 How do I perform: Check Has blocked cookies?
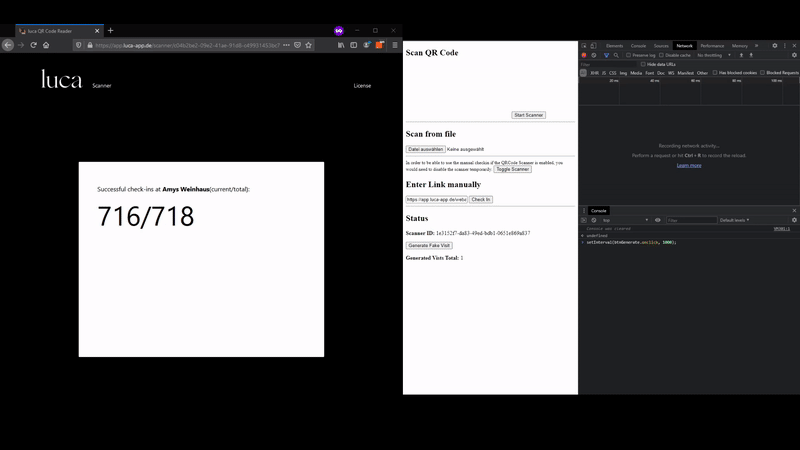click(x=715, y=72)
